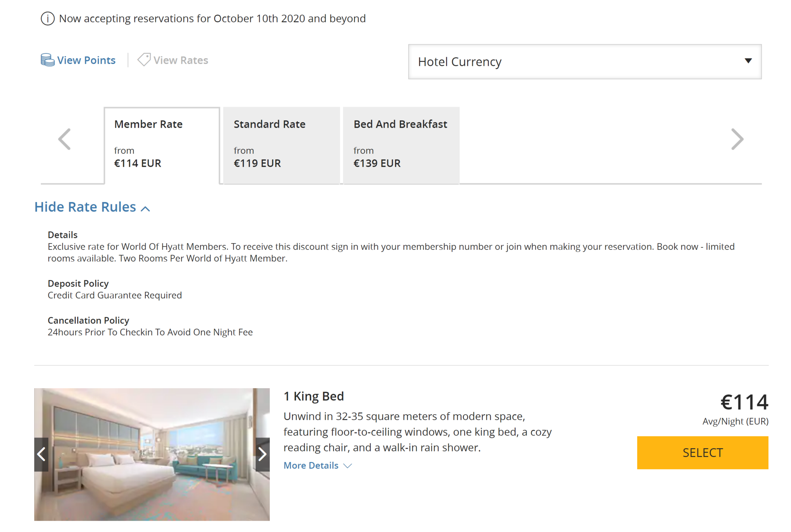The width and height of the screenshot is (791, 532).
Task: Click the info icon beside reservations notice
Action: 47,19
